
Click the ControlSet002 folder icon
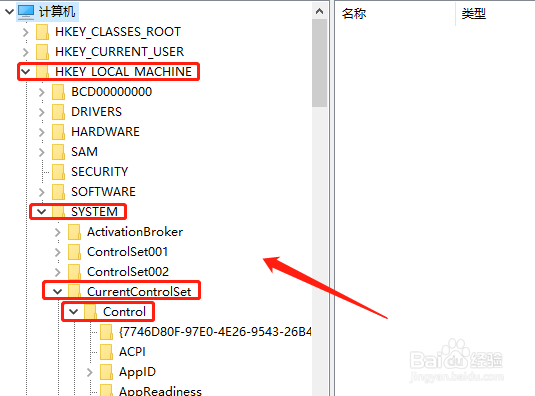point(74,272)
